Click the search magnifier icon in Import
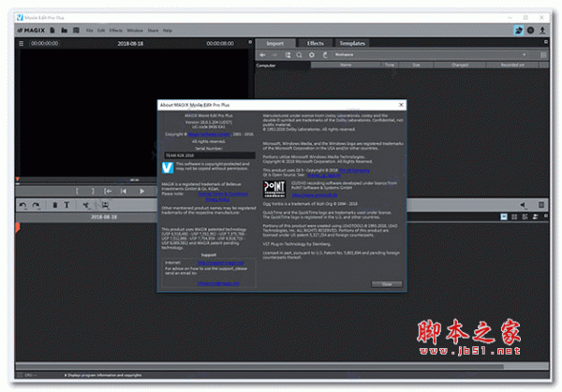562x392 pixels. click(x=300, y=55)
